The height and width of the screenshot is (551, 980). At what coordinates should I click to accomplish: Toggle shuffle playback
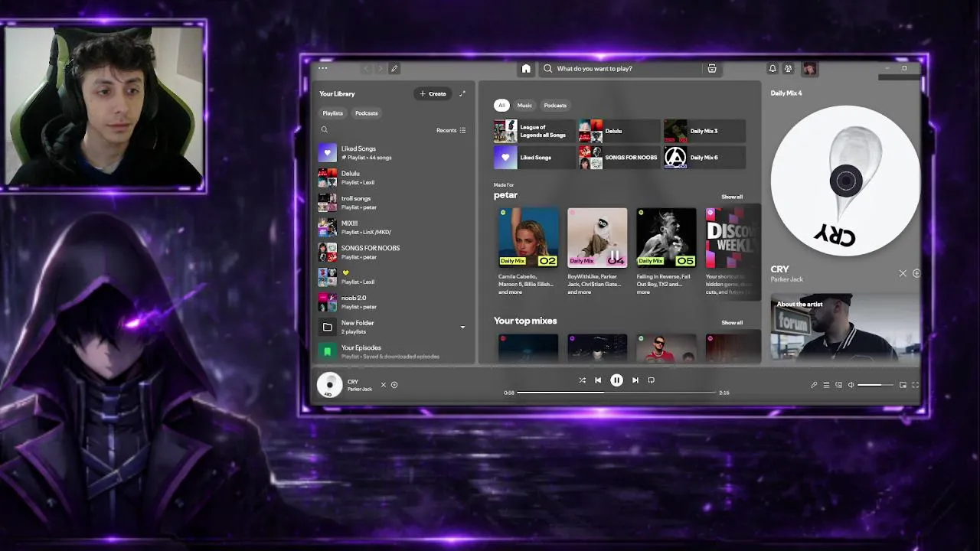(x=582, y=380)
